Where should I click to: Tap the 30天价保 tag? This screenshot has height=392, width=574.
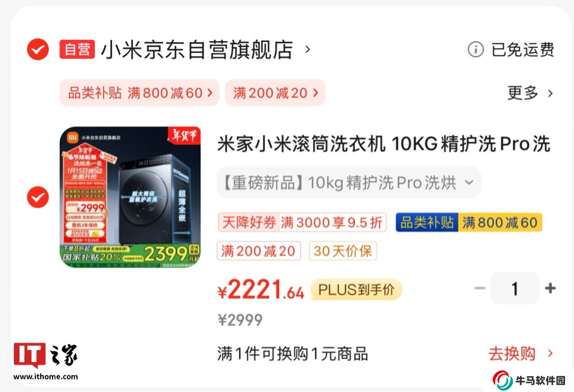pos(343,251)
